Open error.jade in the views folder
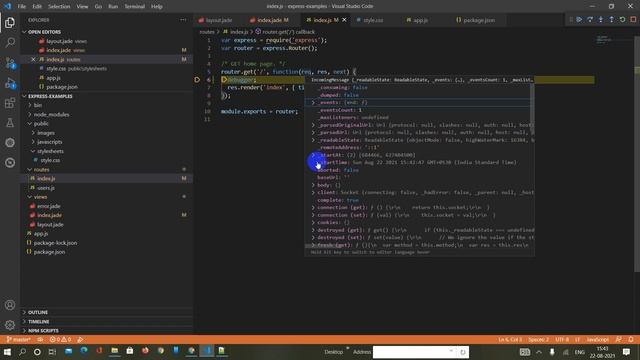This screenshot has height=360, width=640. pos(49,206)
